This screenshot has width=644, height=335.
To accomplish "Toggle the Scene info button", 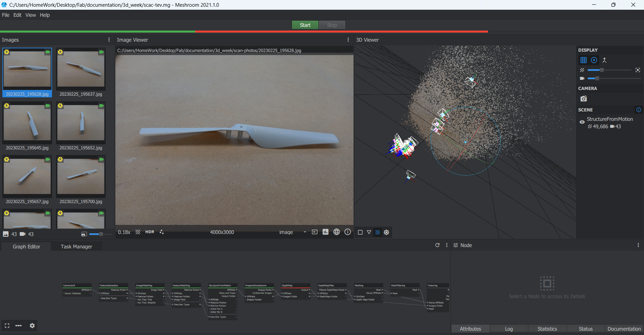I will (639, 110).
